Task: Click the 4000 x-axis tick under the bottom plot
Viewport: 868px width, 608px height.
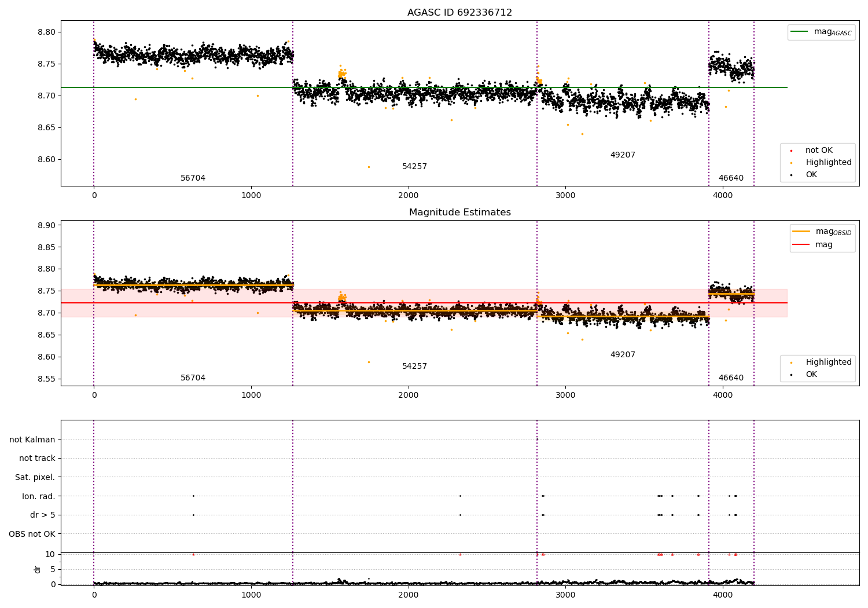Action: tap(723, 595)
